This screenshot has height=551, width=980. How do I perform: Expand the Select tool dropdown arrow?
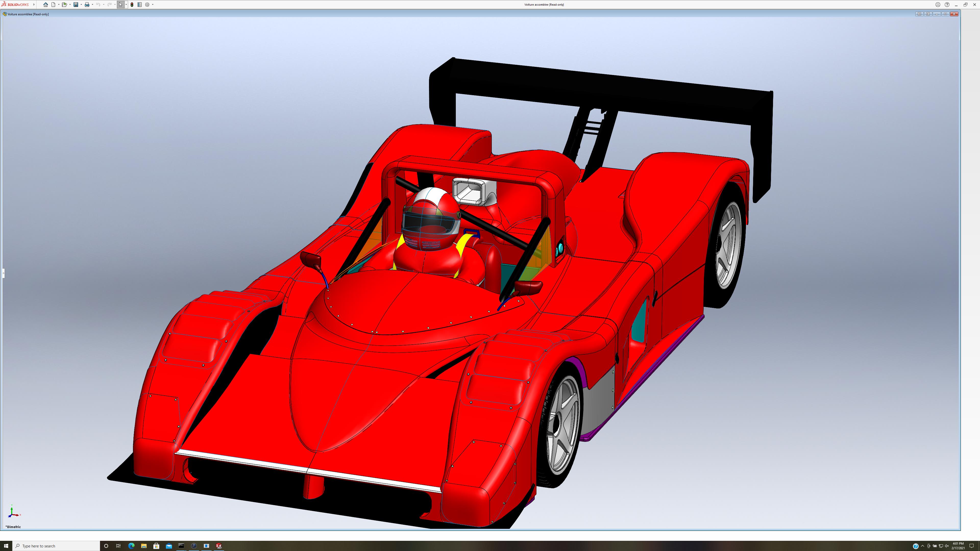pyautogui.click(x=126, y=5)
